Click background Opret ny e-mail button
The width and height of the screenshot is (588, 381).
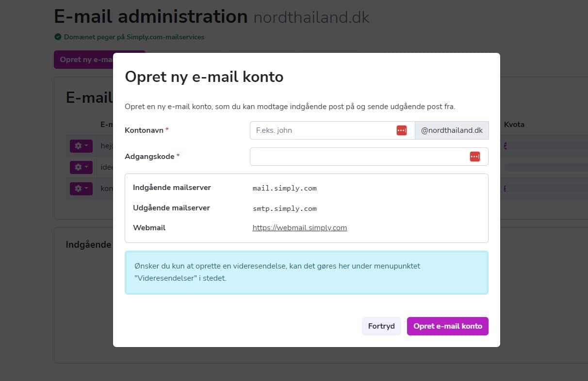[83, 60]
